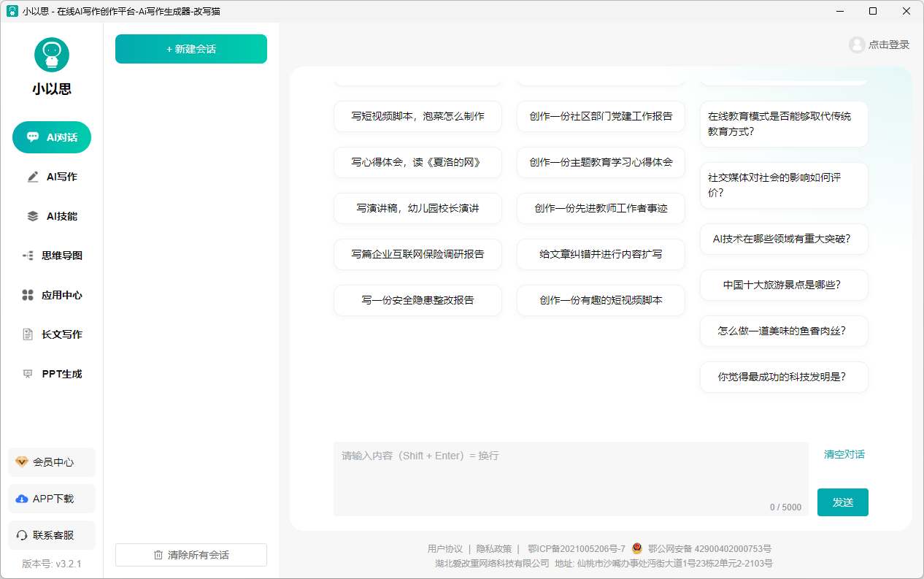Contact support via 联系客服

coord(52,535)
